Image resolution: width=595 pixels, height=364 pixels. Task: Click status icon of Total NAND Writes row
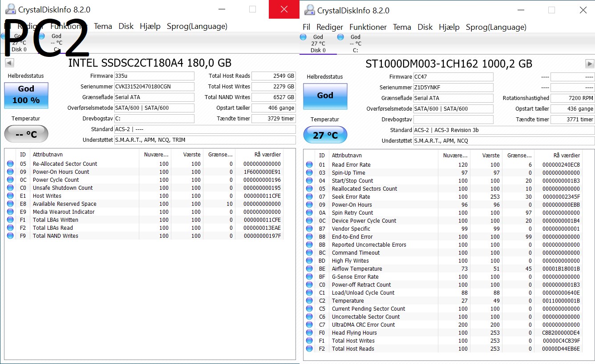coord(10,236)
